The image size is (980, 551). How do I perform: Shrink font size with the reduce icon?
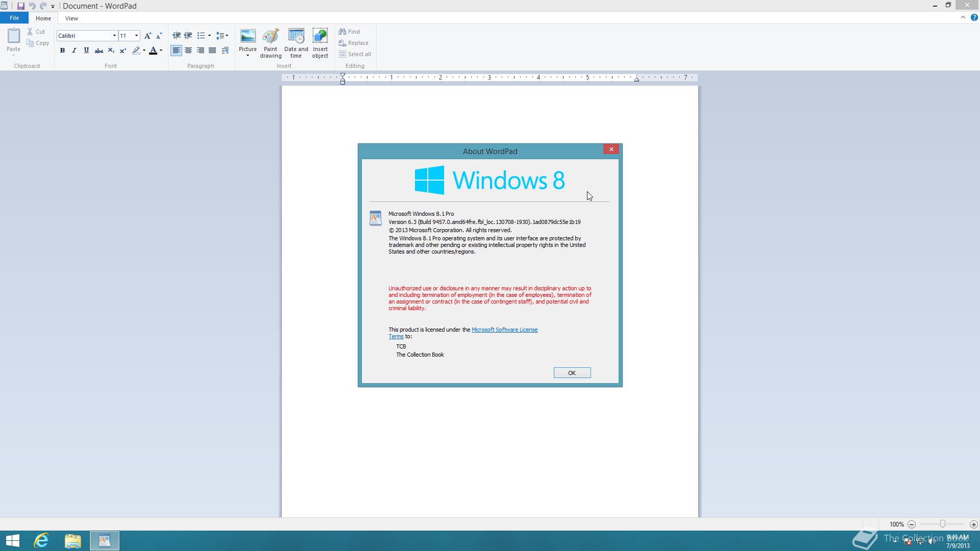click(159, 36)
